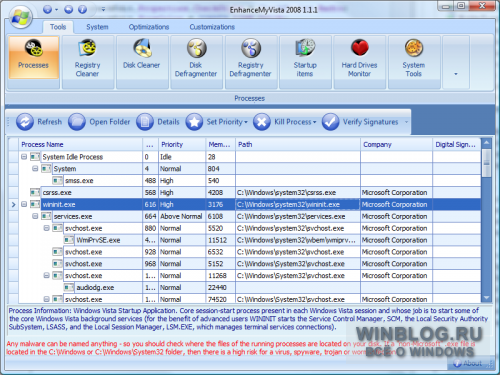
Task: Click the Windows orb application button
Action: 21,17
